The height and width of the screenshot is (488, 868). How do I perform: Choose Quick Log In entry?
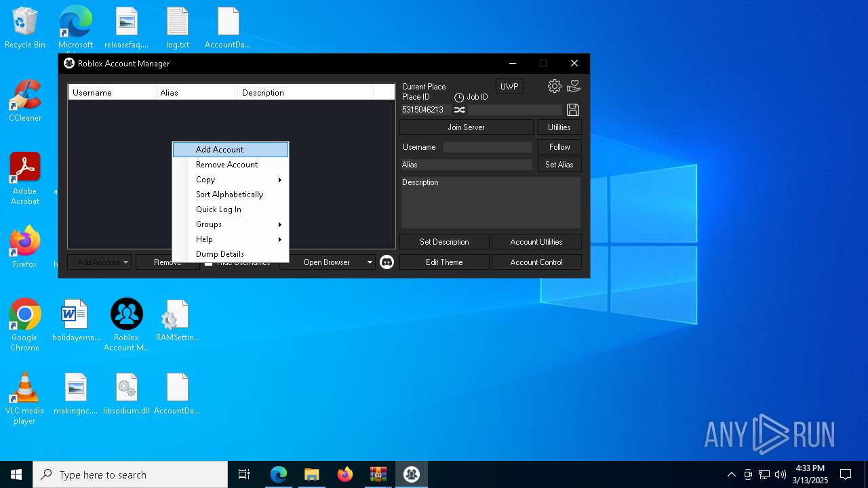[231, 209]
